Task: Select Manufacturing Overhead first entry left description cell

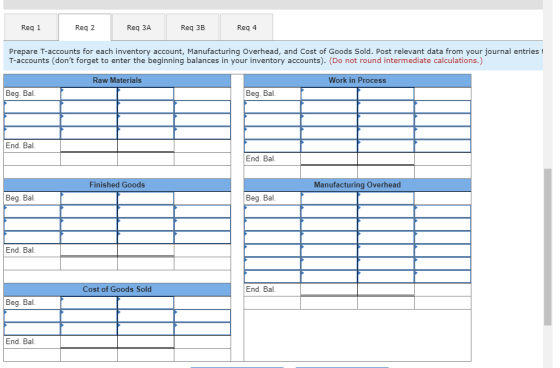Action: coord(272,211)
